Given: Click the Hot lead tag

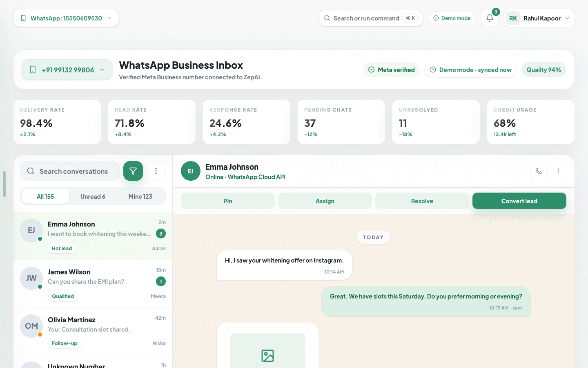Looking at the screenshot, I should 62,248.
